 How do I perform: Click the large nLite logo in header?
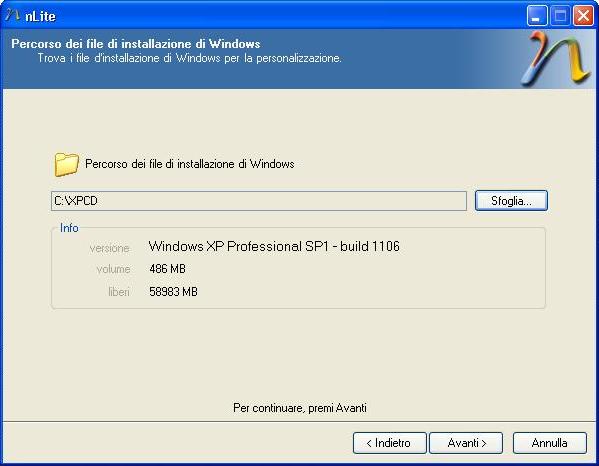point(557,58)
